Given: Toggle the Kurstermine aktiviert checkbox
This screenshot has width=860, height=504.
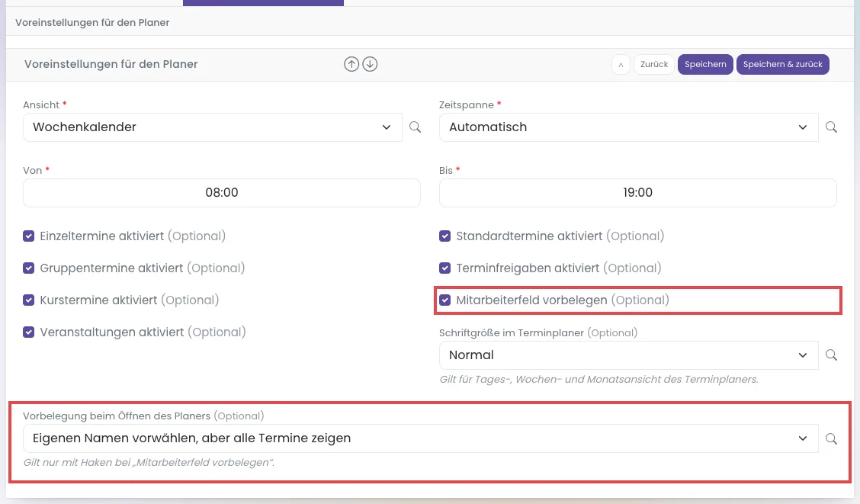Looking at the screenshot, I should 28,300.
